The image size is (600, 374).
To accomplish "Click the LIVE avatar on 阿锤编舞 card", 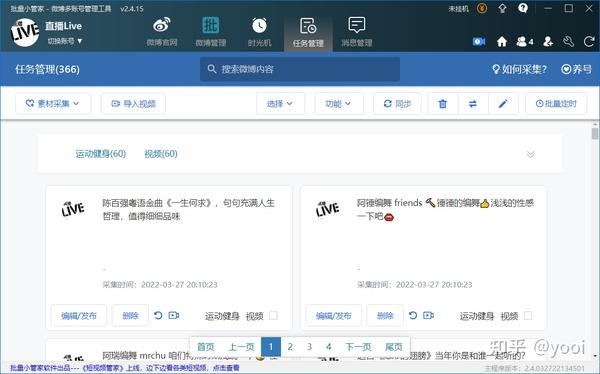I will [x=328, y=209].
